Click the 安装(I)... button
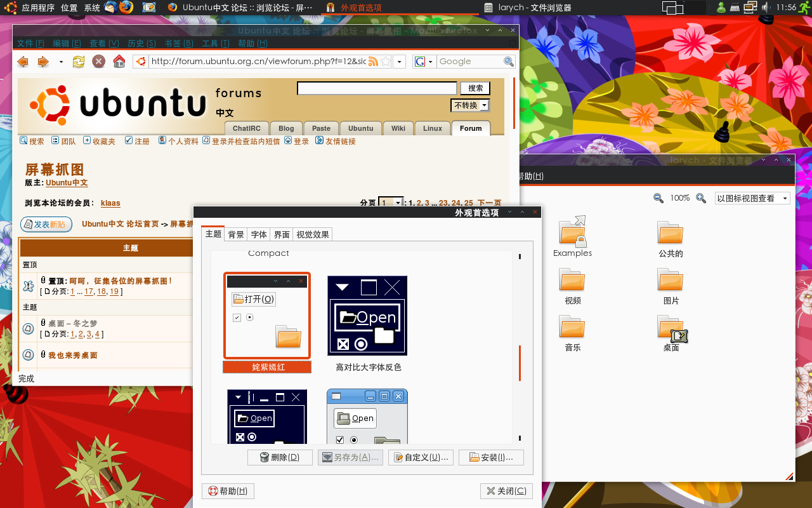Image resolution: width=812 pixels, height=508 pixels. coord(491,457)
